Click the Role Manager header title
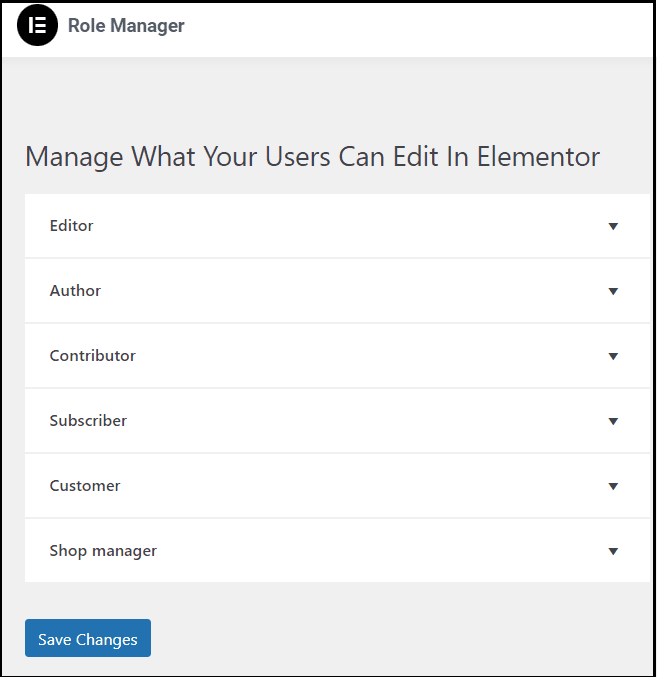657x677 pixels. pyautogui.click(x=126, y=25)
